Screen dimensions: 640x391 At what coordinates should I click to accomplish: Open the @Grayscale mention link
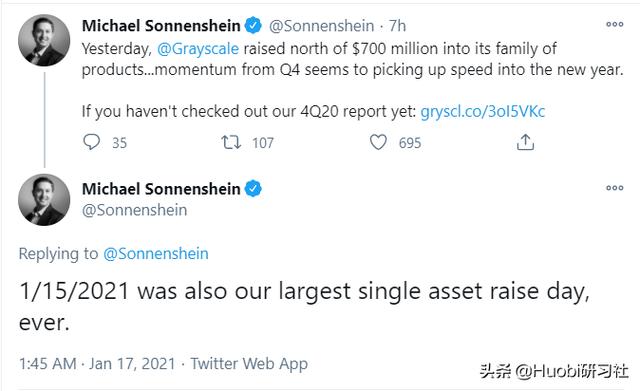pos(198,49)
